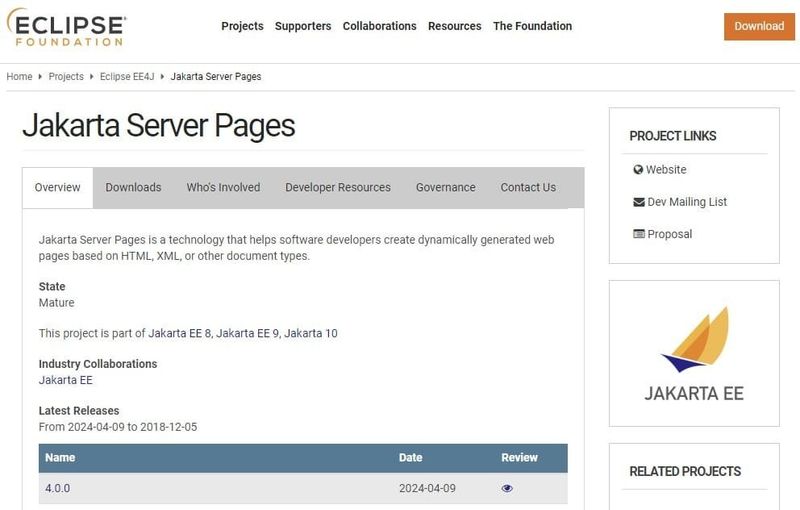Go to Eclipse EE4J in the breadcrumb
Viewport: 800px width, 510px height.
coord(127,76)
